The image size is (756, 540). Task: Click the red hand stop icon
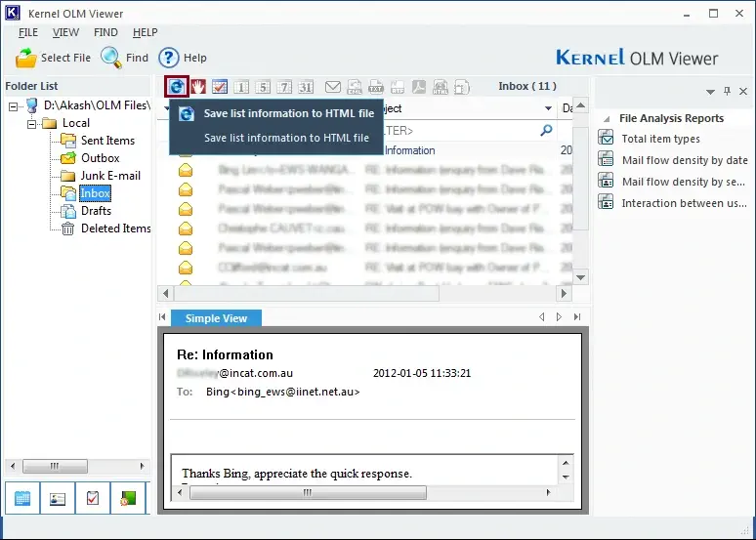[198, 87]
